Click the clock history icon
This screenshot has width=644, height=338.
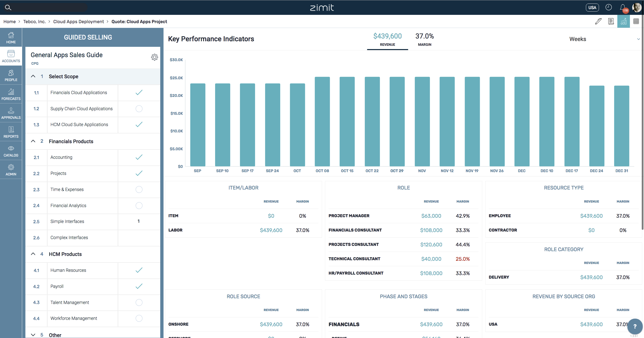coord(609,7)
